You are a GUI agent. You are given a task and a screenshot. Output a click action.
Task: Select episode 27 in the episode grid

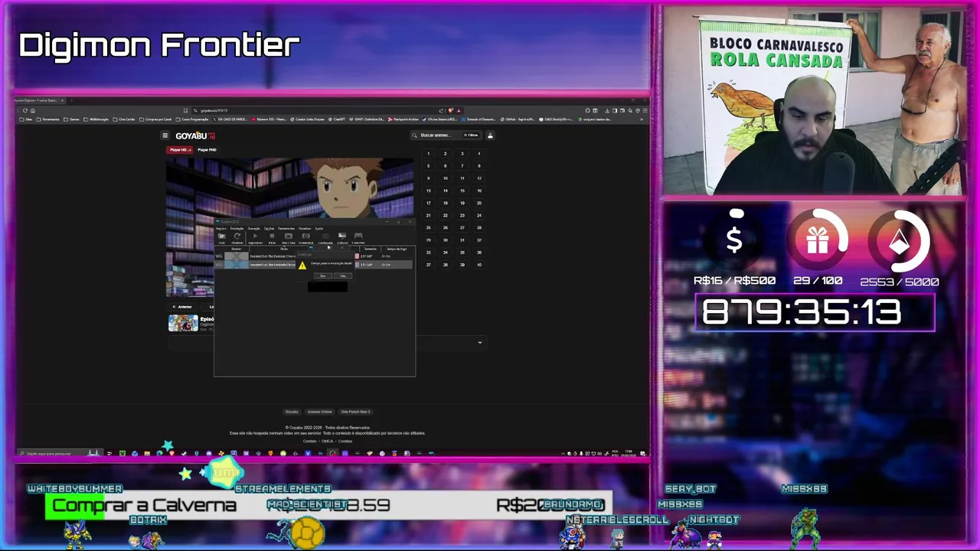462,227
